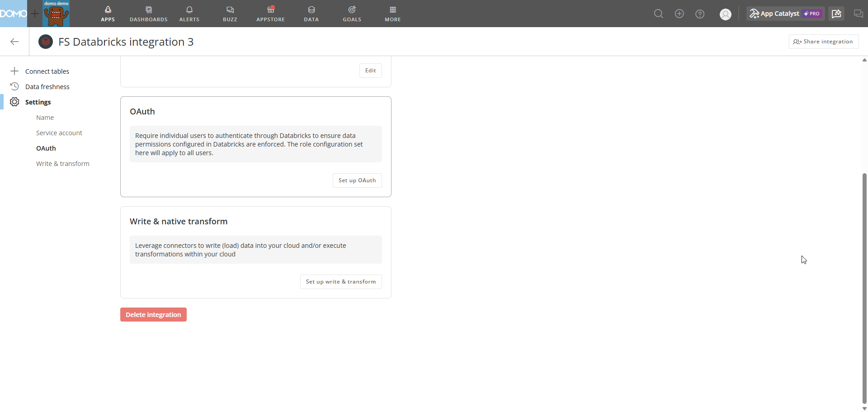Click the Data freshness clock icon
Viewport: 868px width, 412px height.
click(x=14, y=86)
